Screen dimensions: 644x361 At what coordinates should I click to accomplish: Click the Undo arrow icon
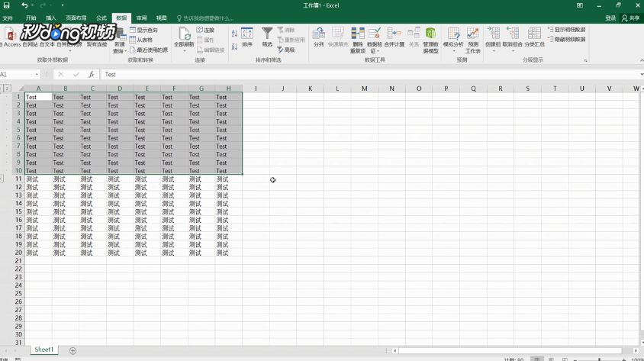pos(24,5)
